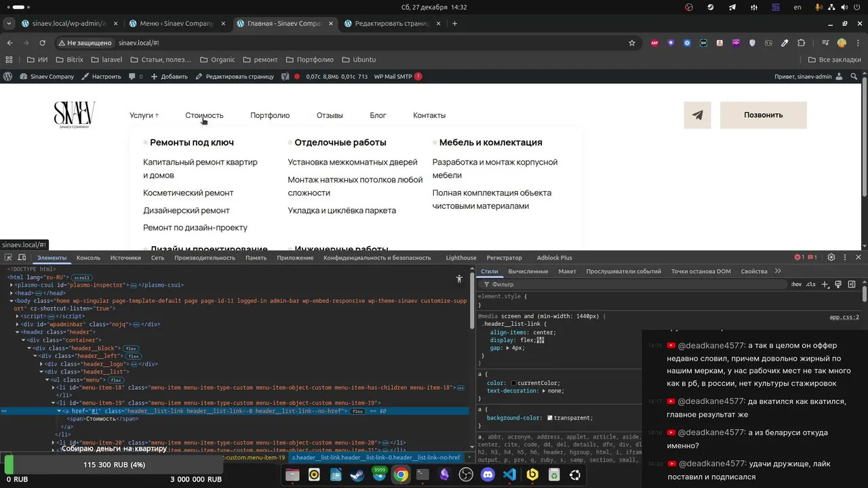Click the sound volume icon in system tray

point(845,7)
